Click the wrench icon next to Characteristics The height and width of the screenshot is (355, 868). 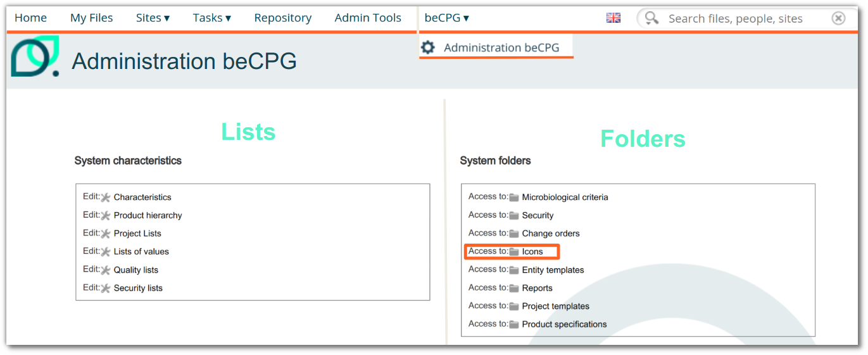tap(106, 197)
